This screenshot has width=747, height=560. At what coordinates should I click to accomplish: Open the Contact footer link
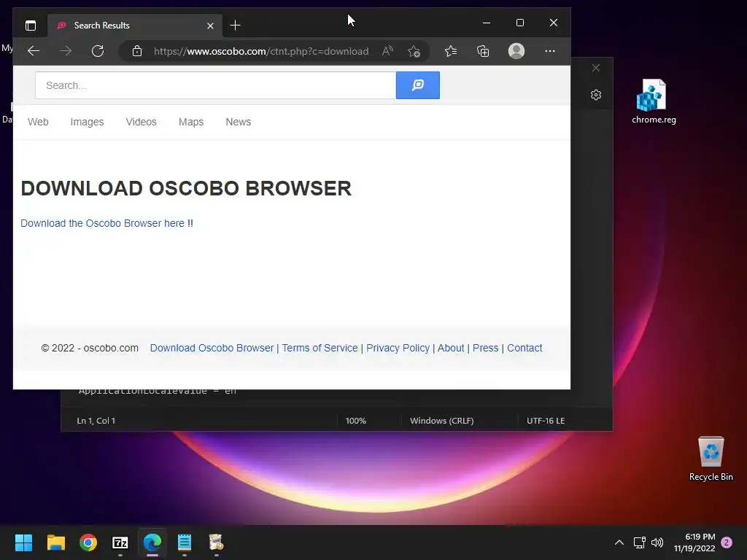525,348
